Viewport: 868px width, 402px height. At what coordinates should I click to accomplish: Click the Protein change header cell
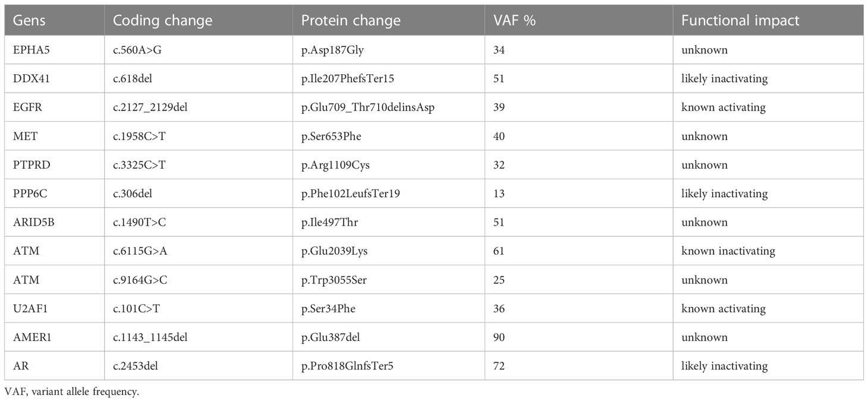(351, 20)
